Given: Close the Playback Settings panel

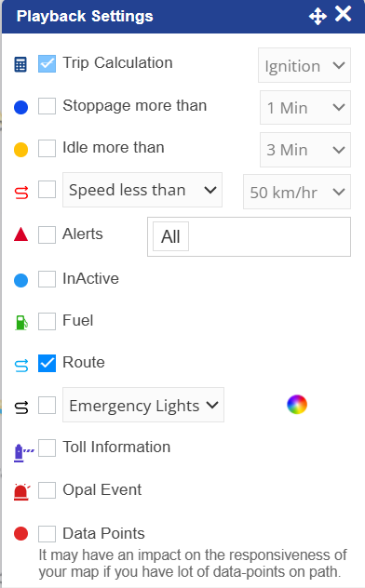Looking at the screenshot, I should 344,15.
